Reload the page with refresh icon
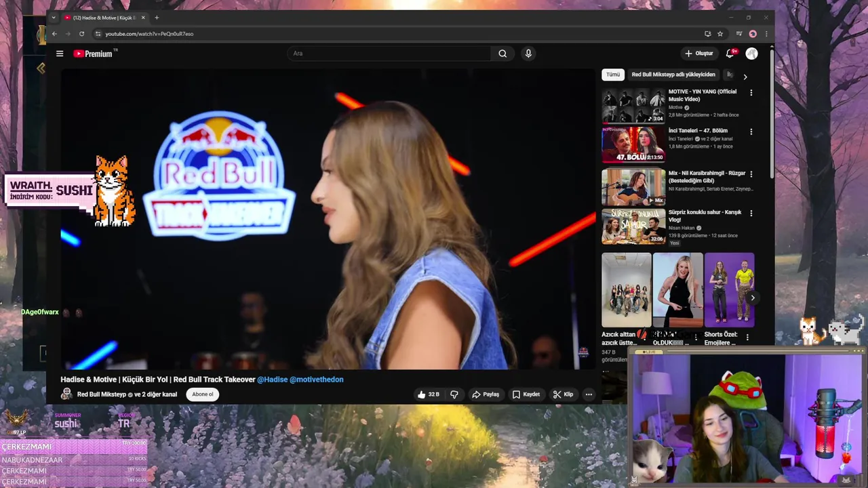The width and height of the screenshot is (868, 488). [x=81, y=34]
